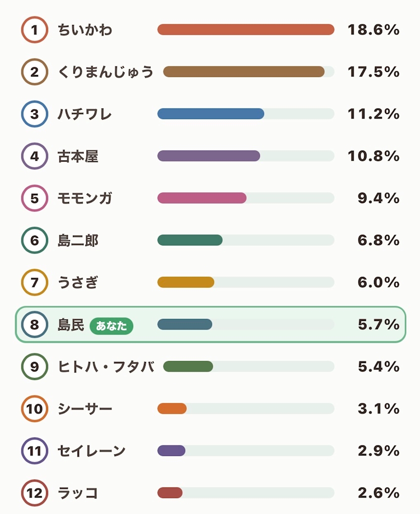The width and height of the screenshot is (420, 514).
Task: Open the くりまんじゅう entry
Action: (105, 72)
